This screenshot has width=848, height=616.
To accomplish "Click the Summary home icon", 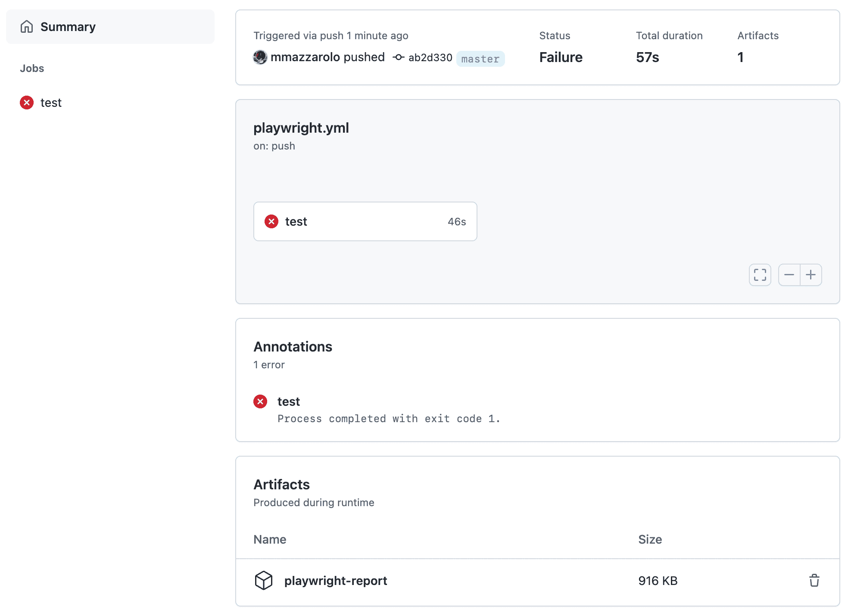I will click(27, 27).
